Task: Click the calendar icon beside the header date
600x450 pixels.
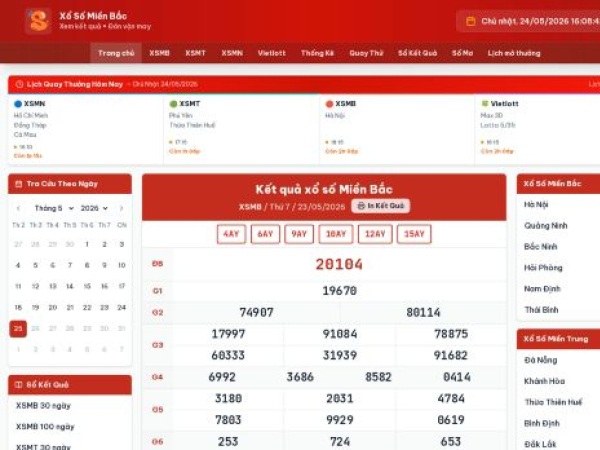Action: (x=471, y=21)
